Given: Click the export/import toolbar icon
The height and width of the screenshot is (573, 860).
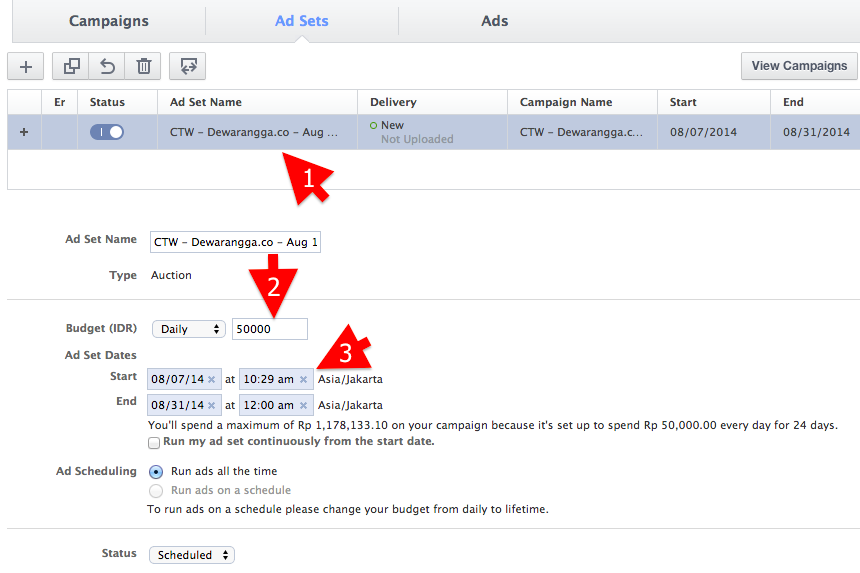Looking at the screenshot, I should pyautogui.click(x=187, y=67).
